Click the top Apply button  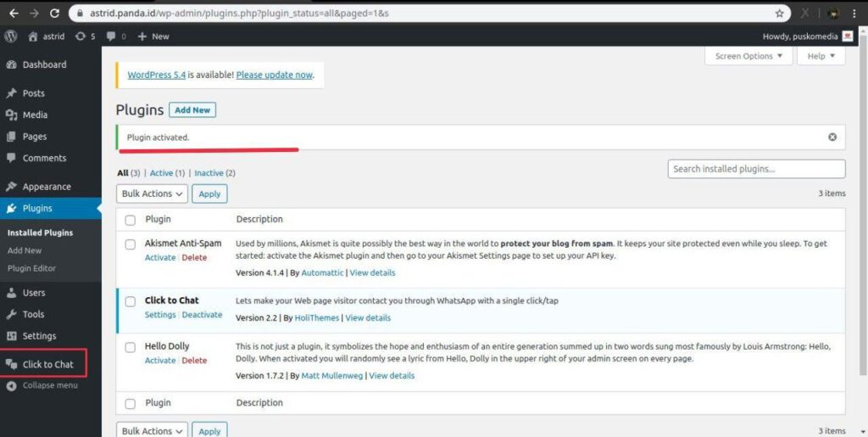click(209, 193)
